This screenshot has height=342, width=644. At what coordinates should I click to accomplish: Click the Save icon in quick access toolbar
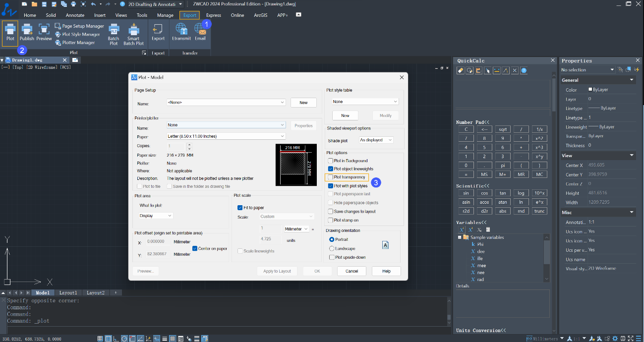44,4
